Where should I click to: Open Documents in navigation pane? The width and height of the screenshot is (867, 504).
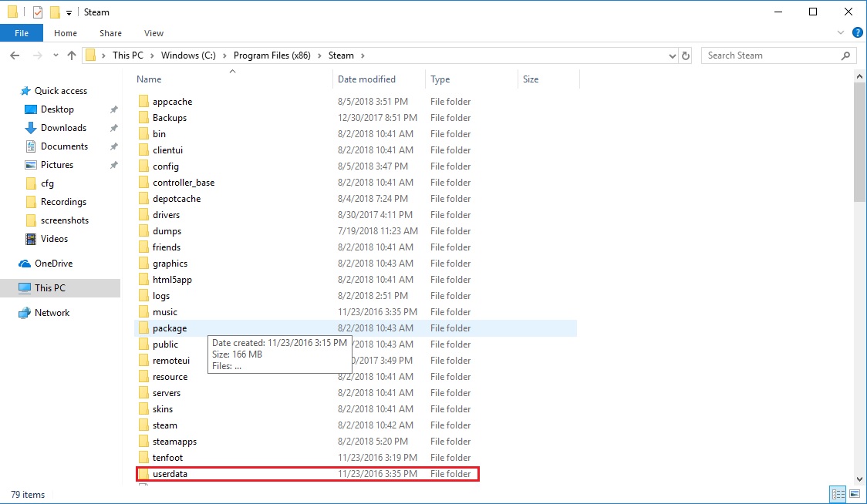[64, 146]
